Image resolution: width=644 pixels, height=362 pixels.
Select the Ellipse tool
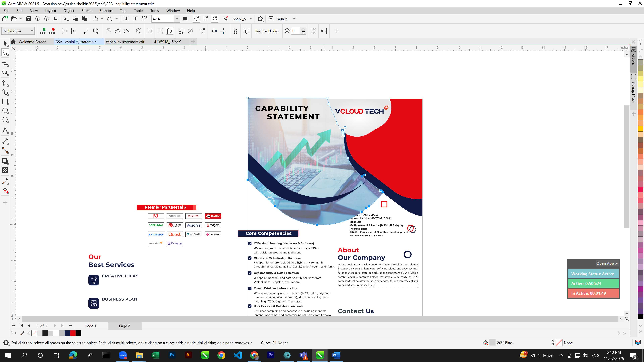pos(5,110)
